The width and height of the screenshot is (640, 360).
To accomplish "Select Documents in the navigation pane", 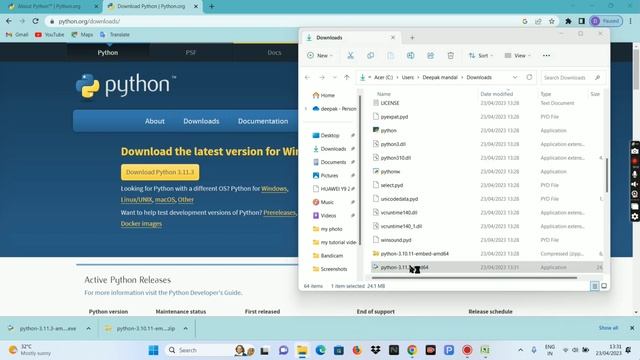I will (x=333, y=162).
